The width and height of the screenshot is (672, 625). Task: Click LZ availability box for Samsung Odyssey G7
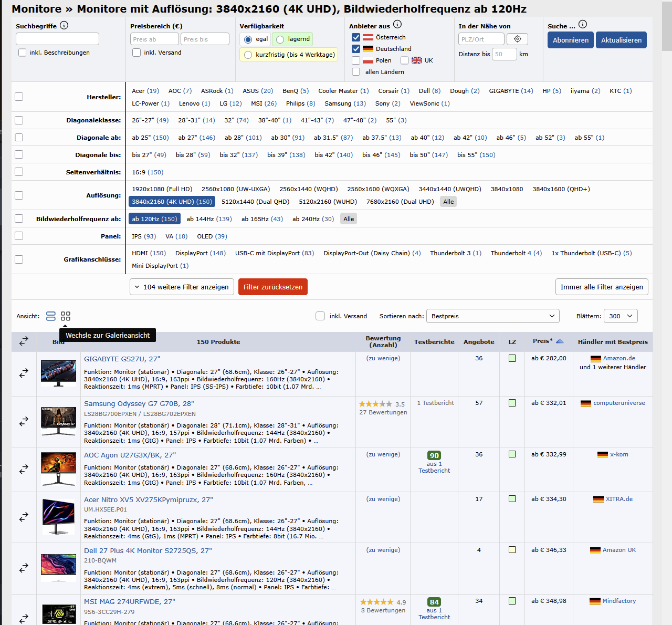512,403
